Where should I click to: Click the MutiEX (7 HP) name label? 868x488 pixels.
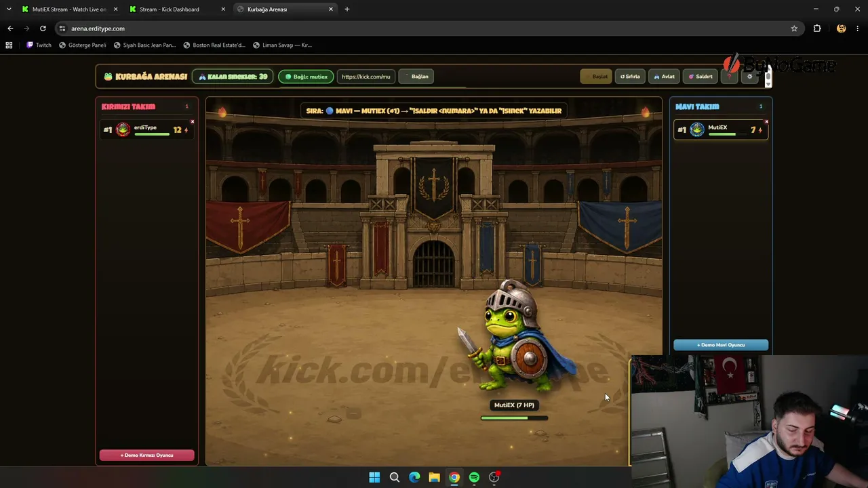514,405
